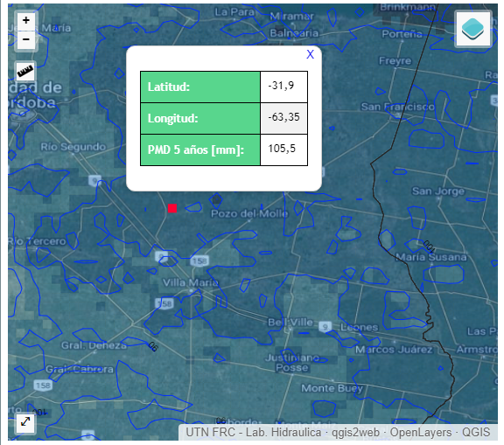Click the Villa María city label
Screen dimensions: 504x445
pos(190,282)
